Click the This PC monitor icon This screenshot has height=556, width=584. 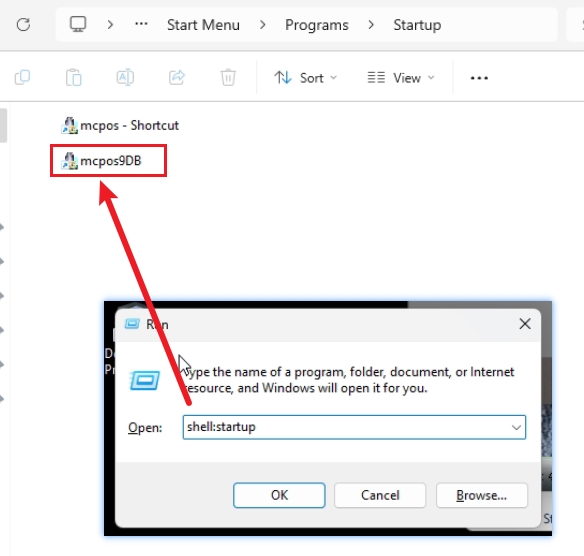pos(78,24)
